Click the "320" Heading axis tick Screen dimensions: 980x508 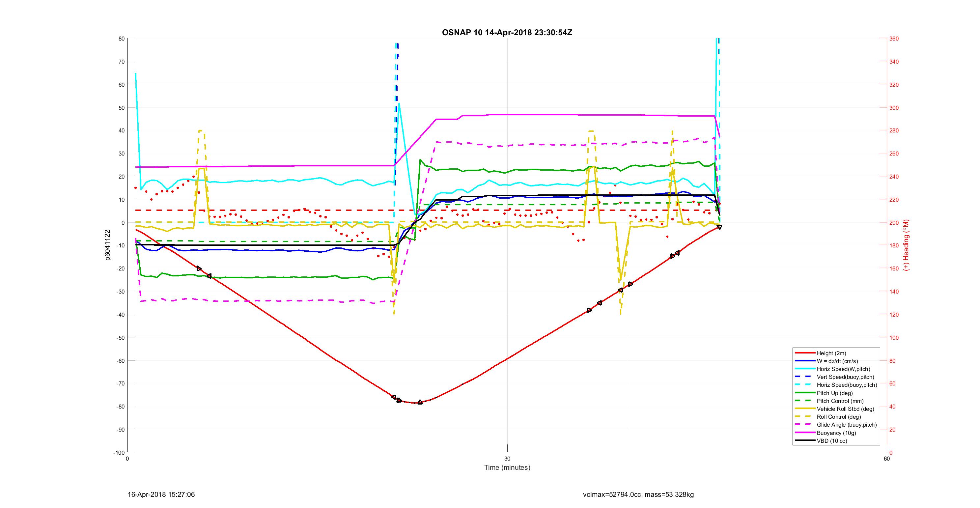click(894, 84)
